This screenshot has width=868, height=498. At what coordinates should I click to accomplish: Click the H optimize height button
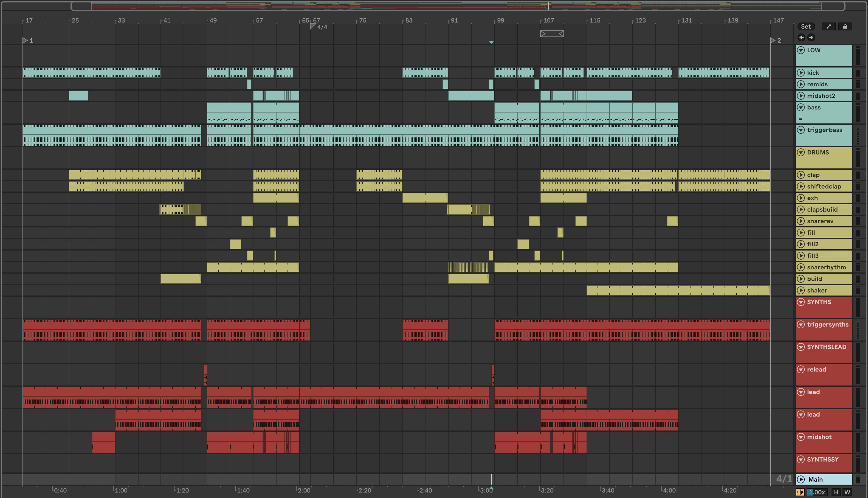(836, 492)
